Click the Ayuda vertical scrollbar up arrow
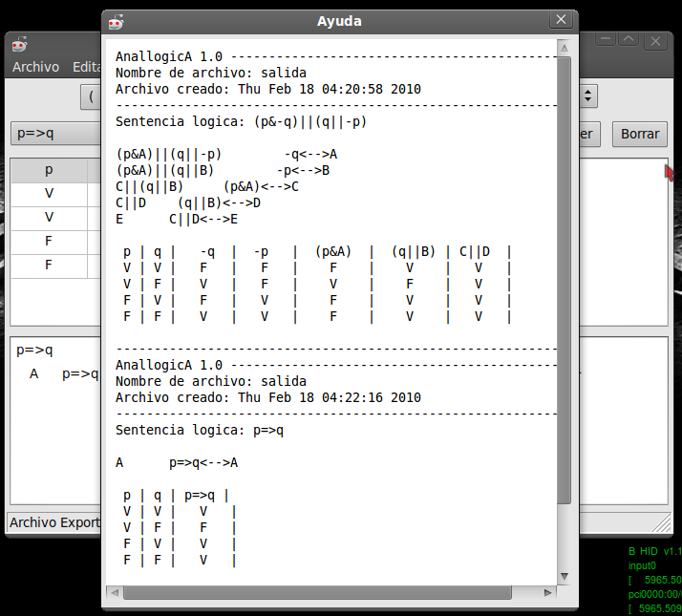The image size is (682, 616). (x=565, y=48)
